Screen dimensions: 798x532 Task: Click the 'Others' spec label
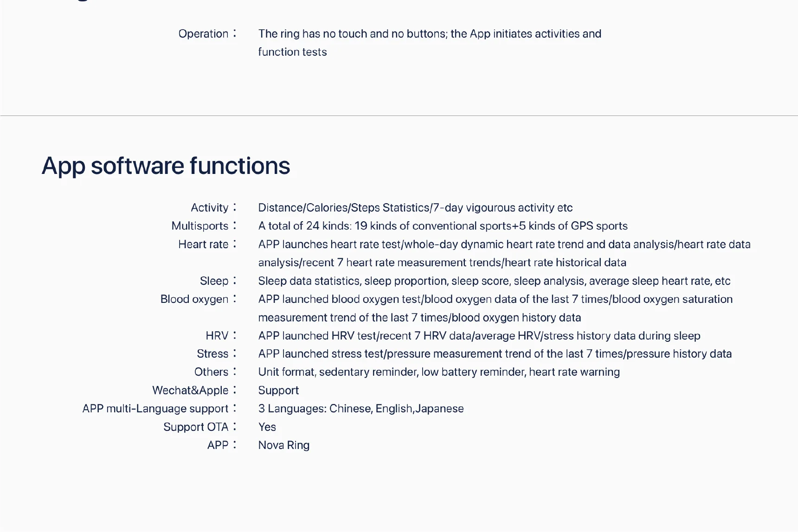click(211, 372)
